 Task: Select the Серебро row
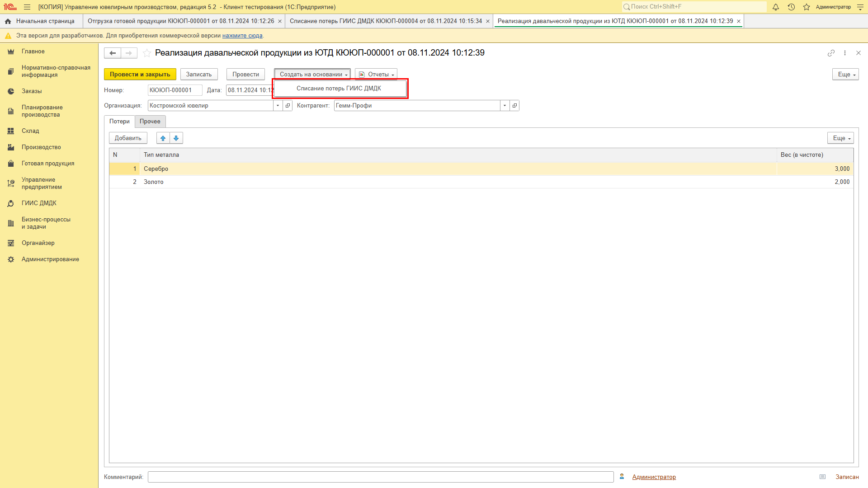[481, 169]
